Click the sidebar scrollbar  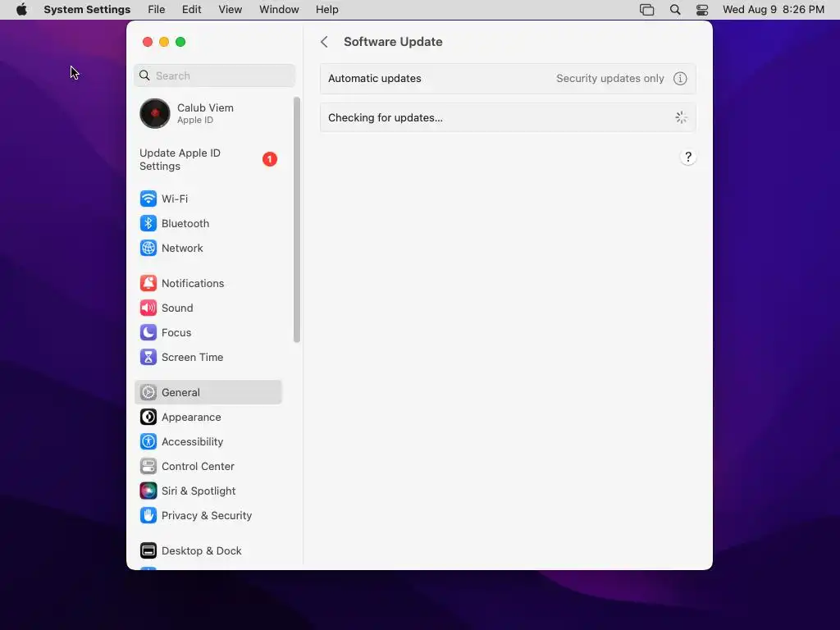point(297,220)
